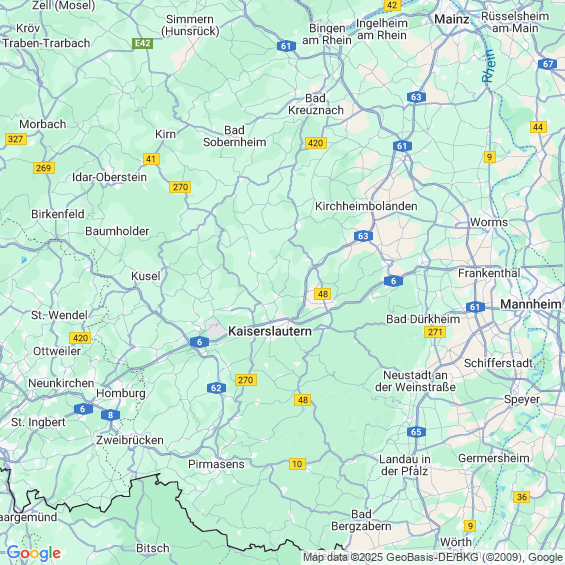
Task: Click the A8 shield near Zweibrücken
Action: pyautogui.click(x=110, y=415)
